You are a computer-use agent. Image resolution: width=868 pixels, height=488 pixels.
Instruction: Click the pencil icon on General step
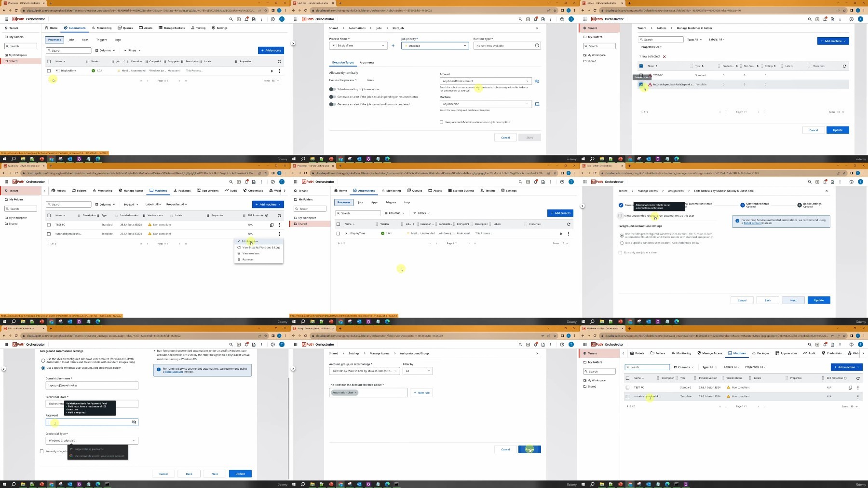tap(621, 205)
